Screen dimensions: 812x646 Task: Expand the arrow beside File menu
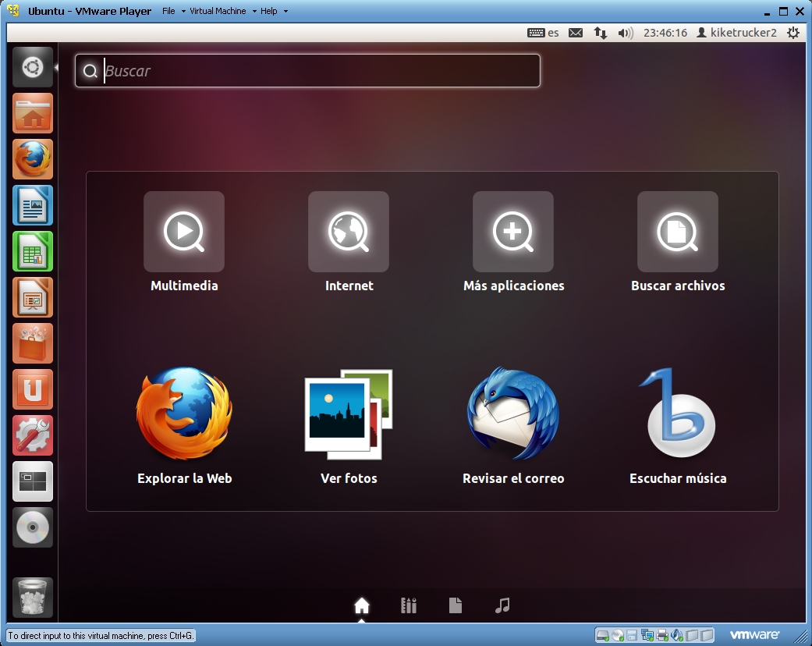coord(183,12)
